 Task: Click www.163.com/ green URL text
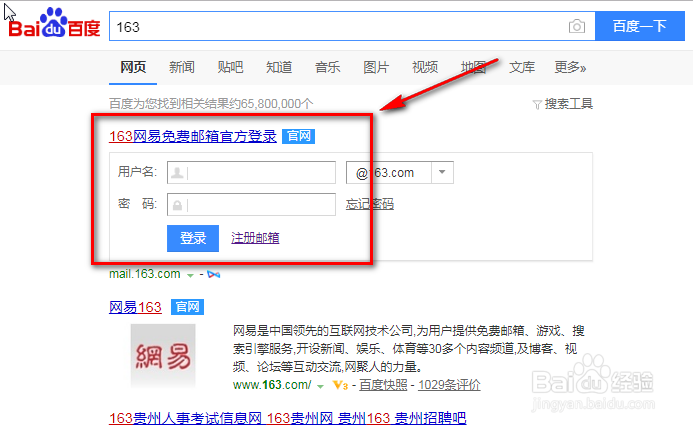click(x=272, y=385)
